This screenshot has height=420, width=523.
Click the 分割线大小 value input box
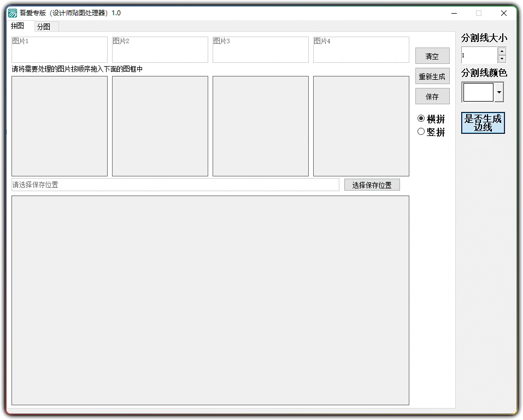point(480,55)
